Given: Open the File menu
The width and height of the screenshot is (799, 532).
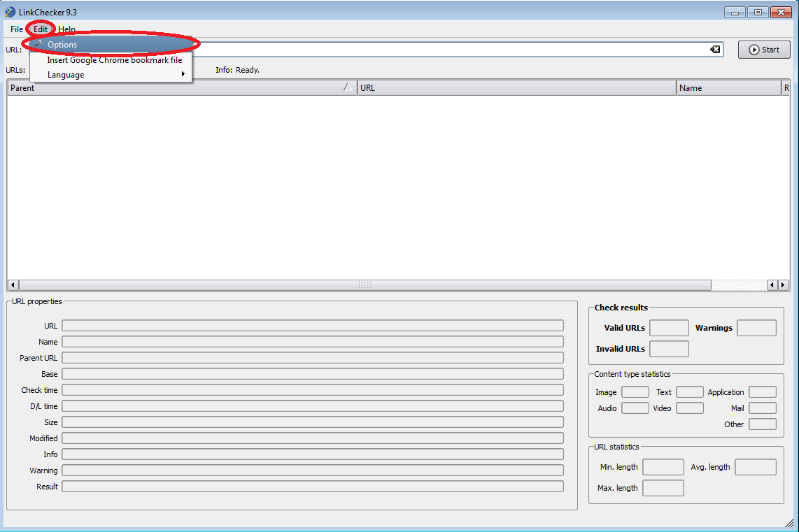Looking at the screenshot, I should click(17, 29).
